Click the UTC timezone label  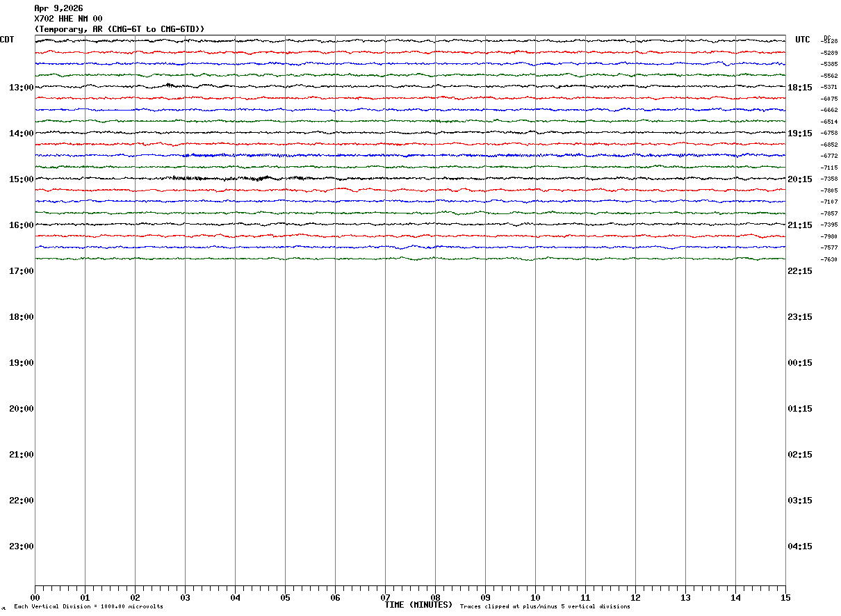click(803, 40)
